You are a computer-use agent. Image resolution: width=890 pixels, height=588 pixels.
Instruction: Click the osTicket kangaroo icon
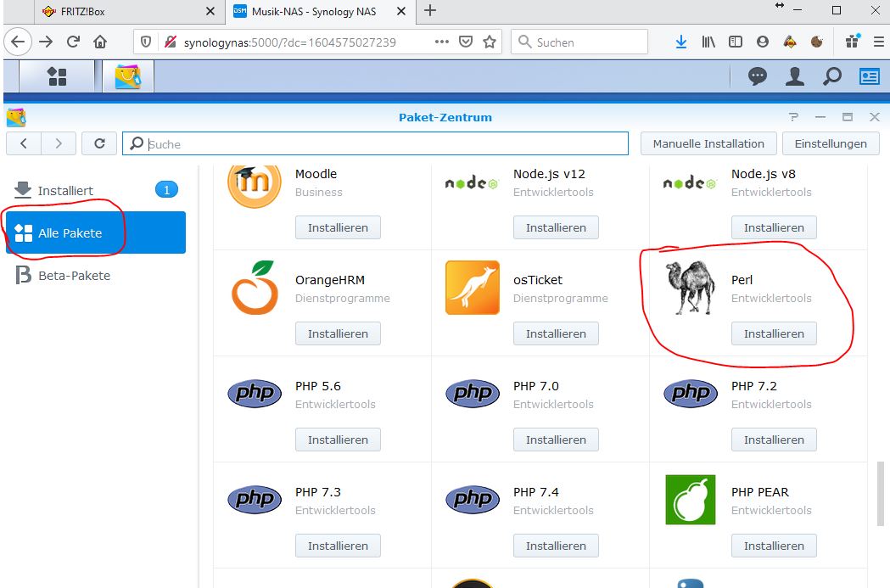473,287
